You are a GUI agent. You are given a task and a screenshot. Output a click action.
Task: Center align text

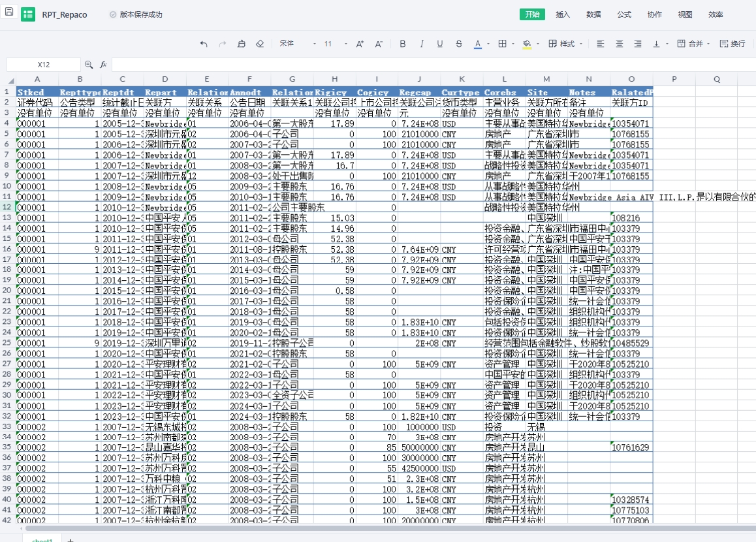[x=619, y=44]
